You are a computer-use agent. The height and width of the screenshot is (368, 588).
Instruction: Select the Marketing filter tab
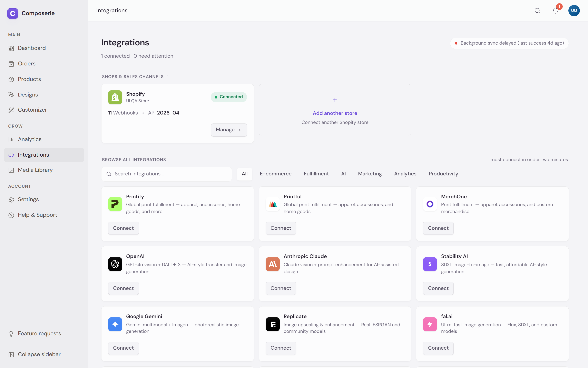point(370,174)
